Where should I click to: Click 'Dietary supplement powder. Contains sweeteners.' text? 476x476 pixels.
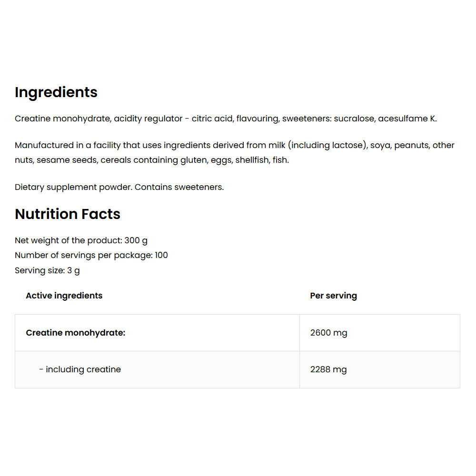(x=119, y=187)
